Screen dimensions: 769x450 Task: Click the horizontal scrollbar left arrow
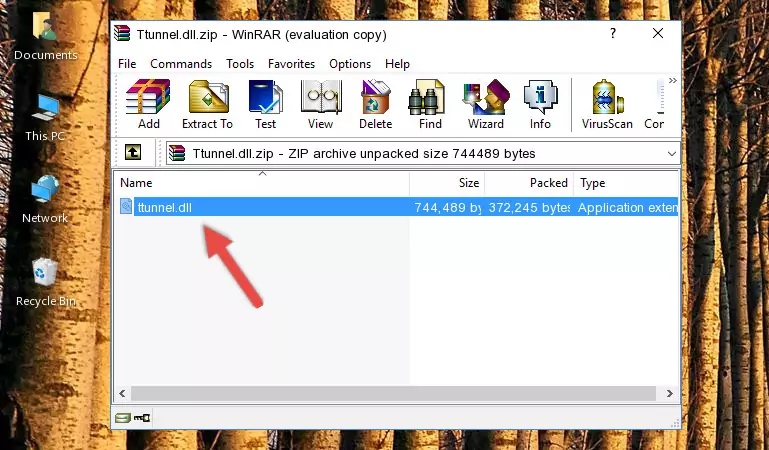click(123, 394)
